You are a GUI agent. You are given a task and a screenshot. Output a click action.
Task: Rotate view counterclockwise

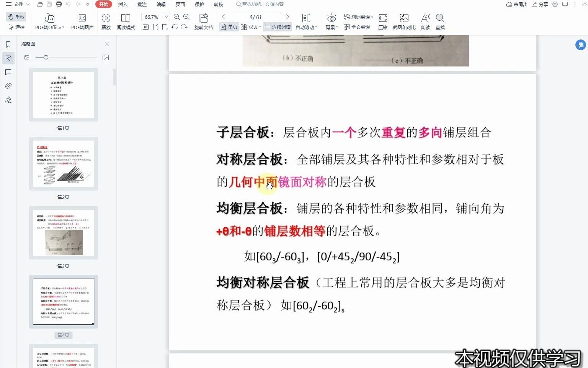point(175,27)
